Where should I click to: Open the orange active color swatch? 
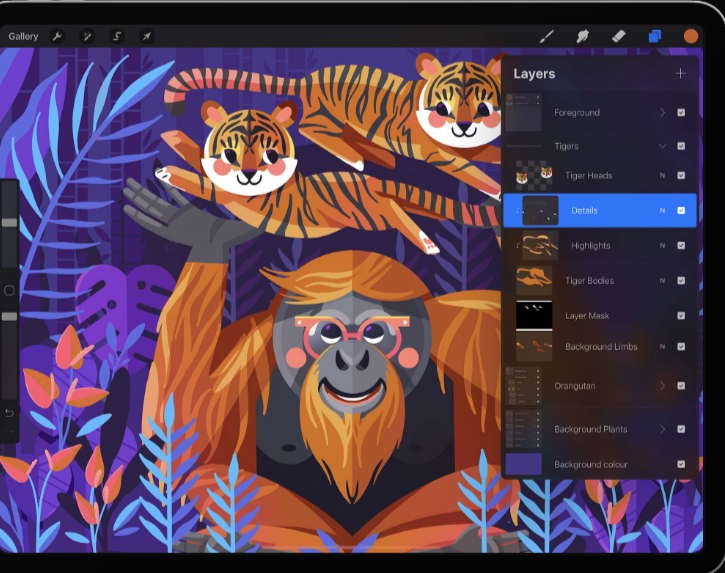(690, 36)
